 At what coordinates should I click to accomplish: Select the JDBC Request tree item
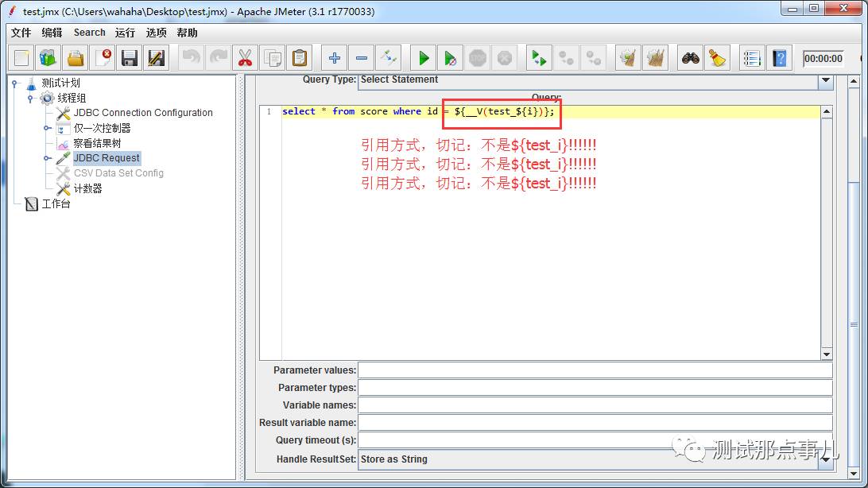pos(107,158)
